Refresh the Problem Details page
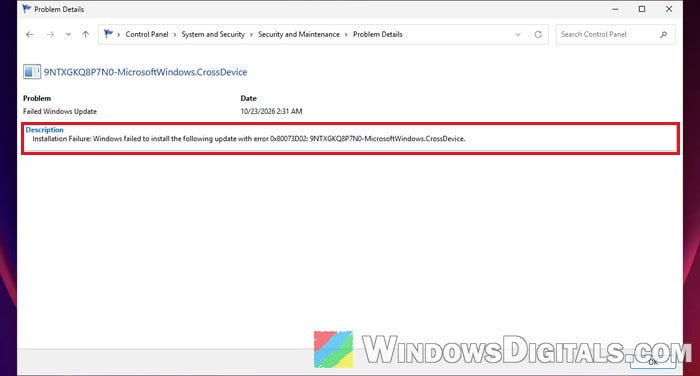 point(538,34)
